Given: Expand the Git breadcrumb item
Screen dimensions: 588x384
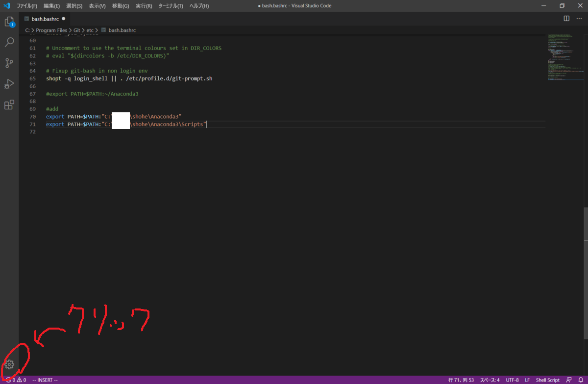Looking at the screenshot, I should [77, 30].
